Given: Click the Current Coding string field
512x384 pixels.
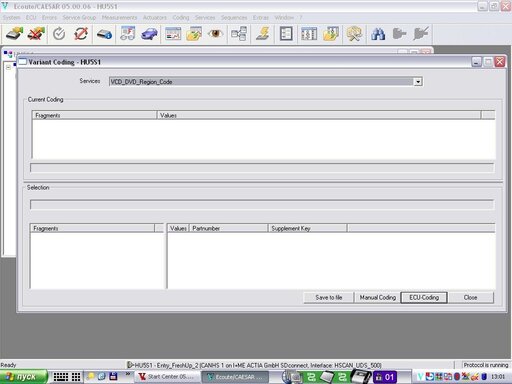Looking at the screenshot, I should tap(262, 167).
